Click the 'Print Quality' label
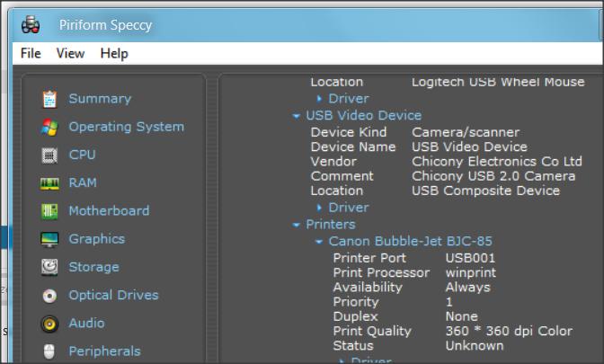 372,332
